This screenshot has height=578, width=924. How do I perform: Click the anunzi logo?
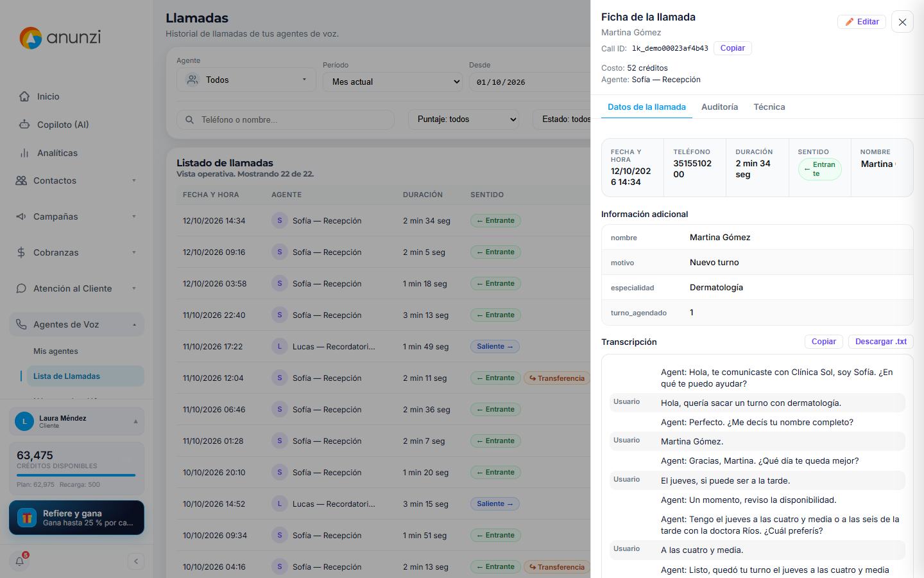[x=60, y=38]
